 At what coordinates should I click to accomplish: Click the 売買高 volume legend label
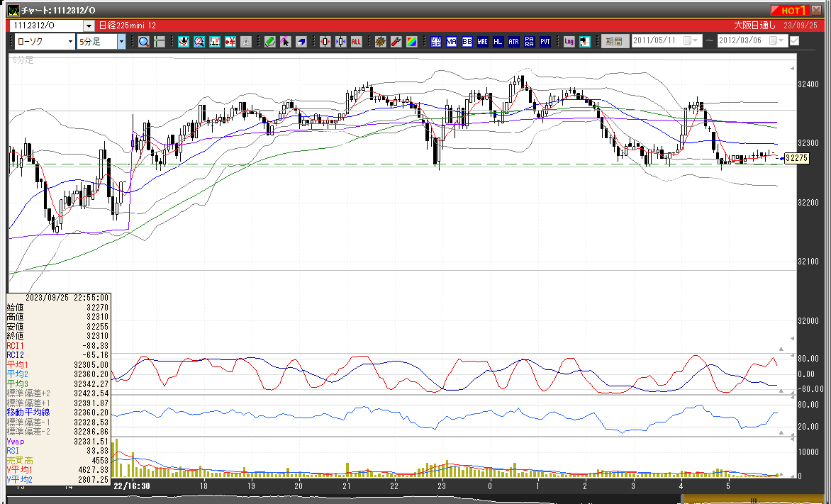click(x=20, y=461)
